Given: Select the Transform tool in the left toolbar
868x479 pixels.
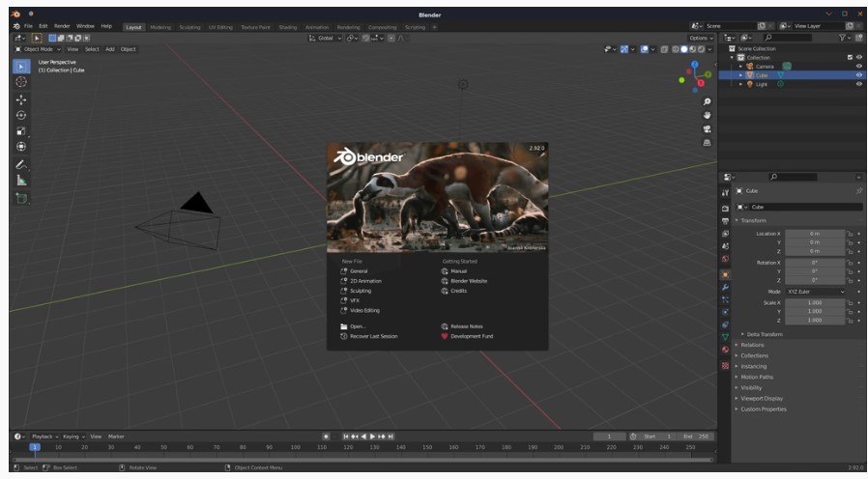Looking at the screenshot, I should tap(21, 147).
